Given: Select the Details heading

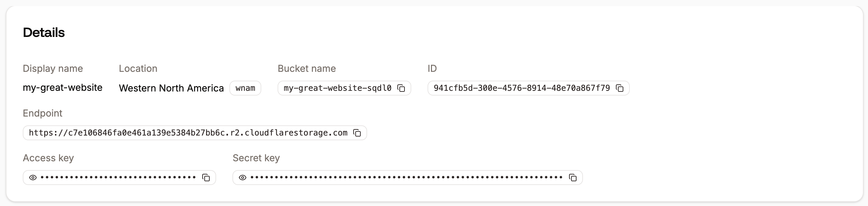Looking at the screenshot, I should pyautogui.click(x=43, y=33).
